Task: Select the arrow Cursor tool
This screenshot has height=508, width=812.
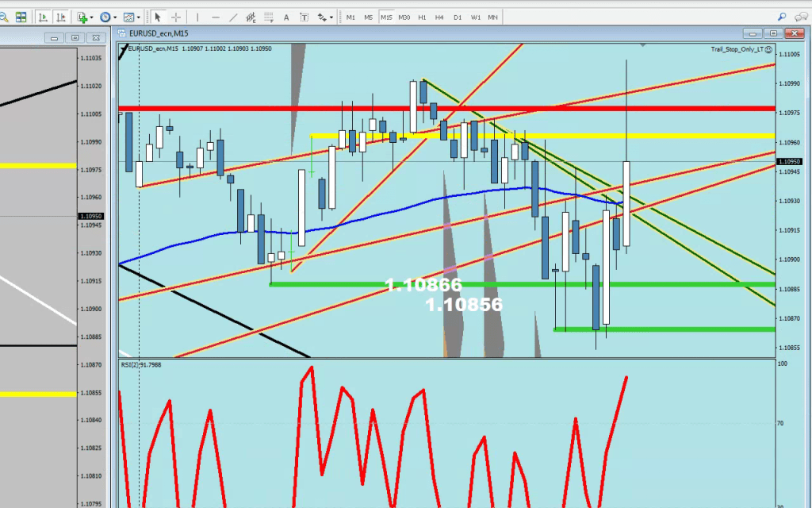Action: (158, 17)
